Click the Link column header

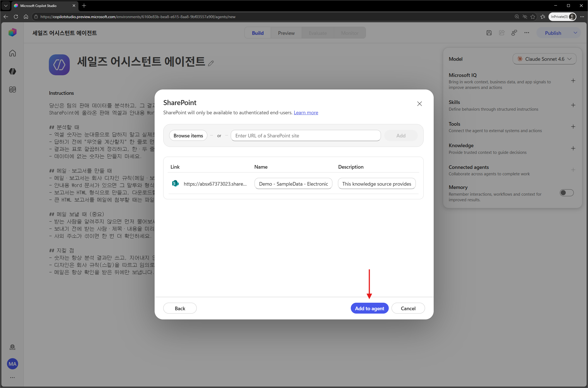[x=175, y=167]
